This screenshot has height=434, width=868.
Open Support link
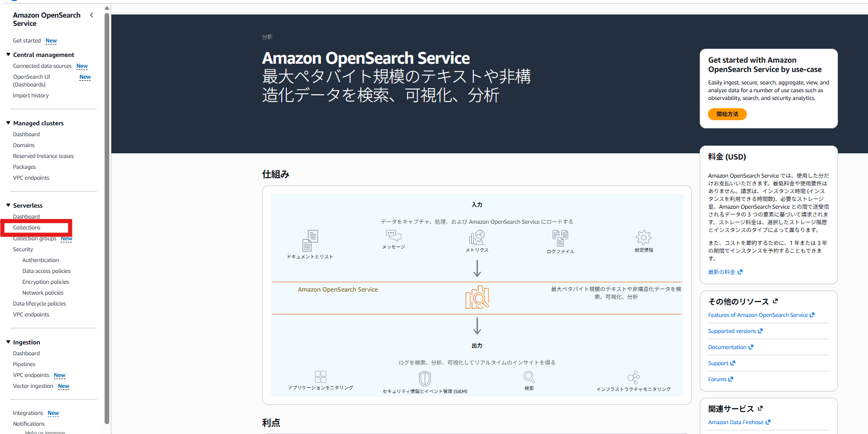pyautogui.click(x=721, y=363)
